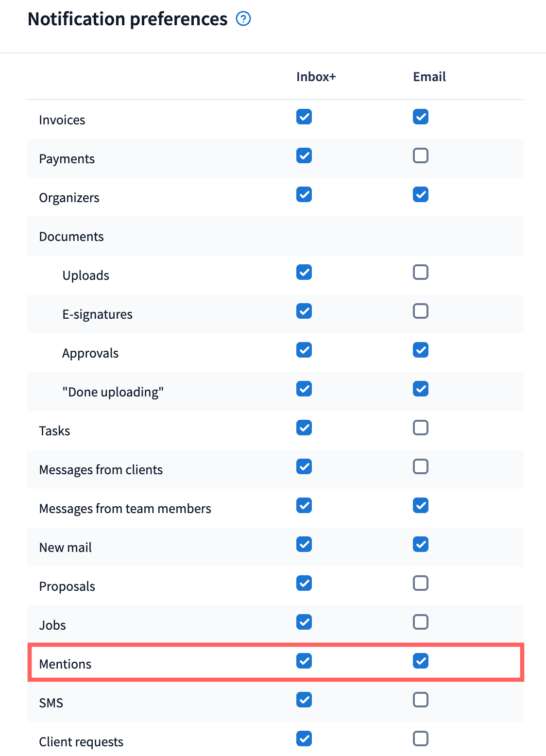Disable Email for Messages from team members
Screen dimensions: 546x756
[x=421, y=505]
